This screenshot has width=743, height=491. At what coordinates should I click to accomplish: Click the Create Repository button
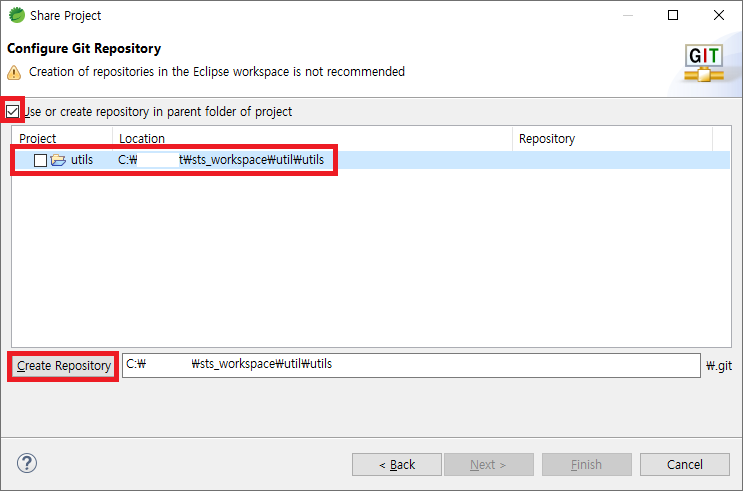pos(63,366)
